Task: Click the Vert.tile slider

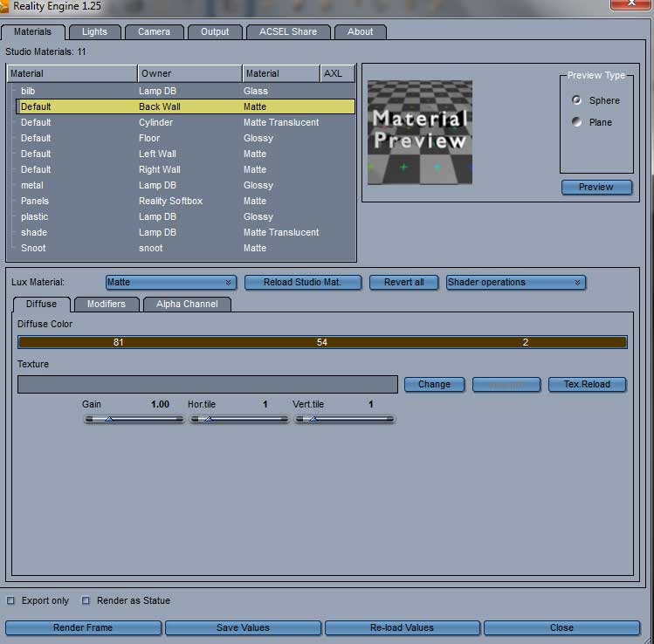Action: (345, 419)
